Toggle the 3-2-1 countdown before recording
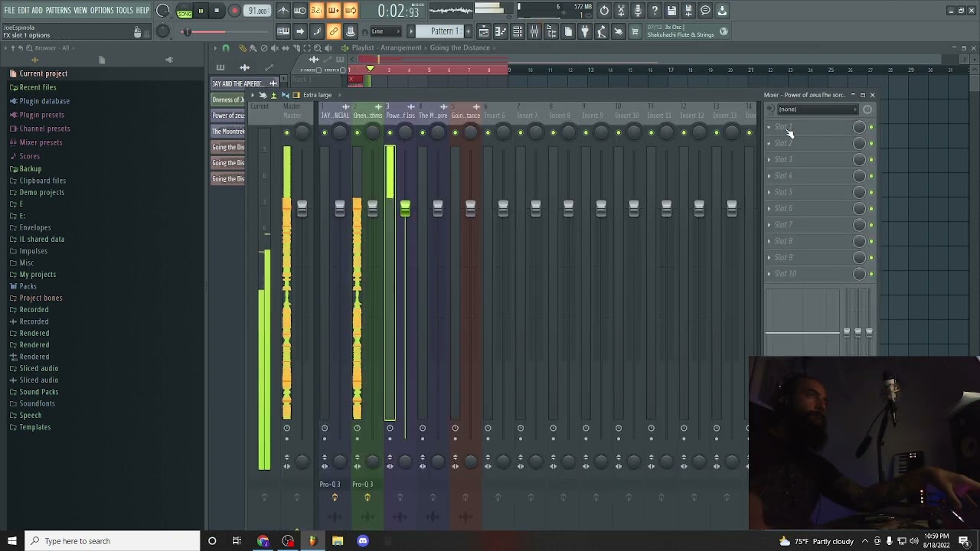The image size is (980, 551). [x=317, y=11]
